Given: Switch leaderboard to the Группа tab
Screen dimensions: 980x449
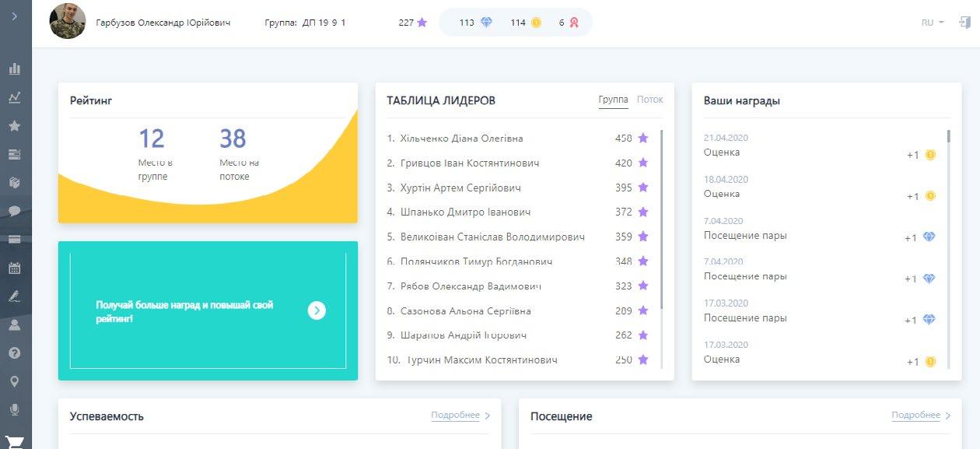Looking at the screenshot, I should click(614, 100).
